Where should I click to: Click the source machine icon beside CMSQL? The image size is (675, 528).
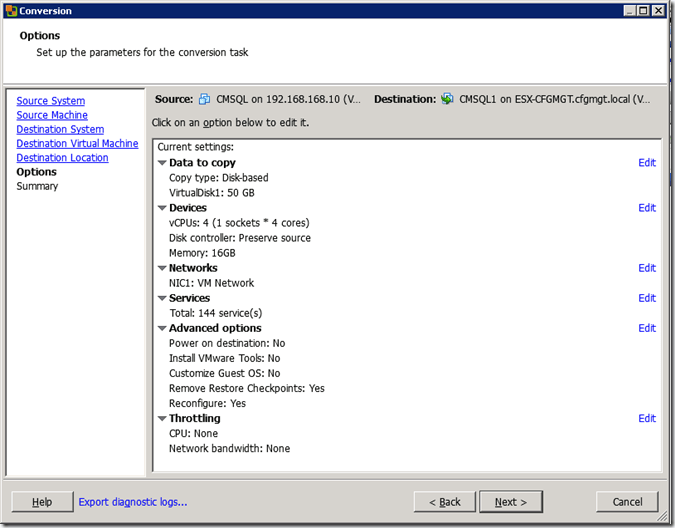click(204, 100)
